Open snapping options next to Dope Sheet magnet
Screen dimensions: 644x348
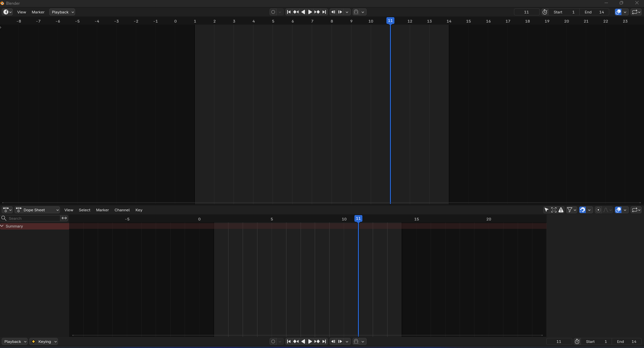589,210
